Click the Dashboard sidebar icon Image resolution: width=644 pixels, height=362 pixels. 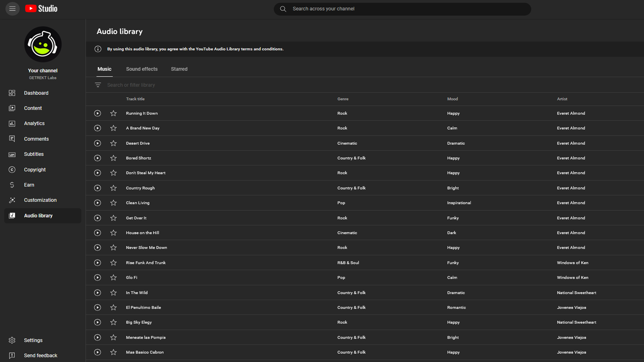(x=11, y=93)
